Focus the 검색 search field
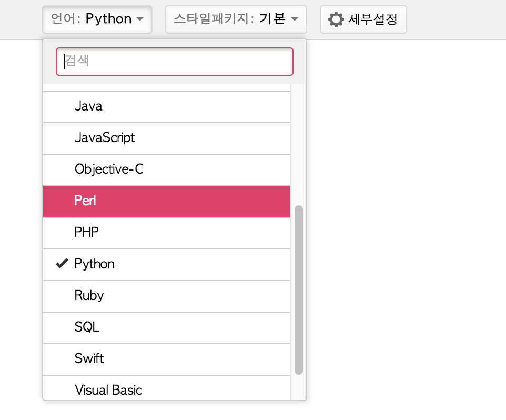The height and width of the screenshot is (420, 506). pos(174,62)
